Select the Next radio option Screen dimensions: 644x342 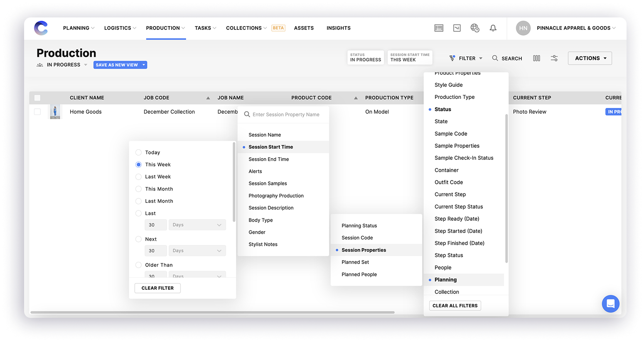pos(138,239)
